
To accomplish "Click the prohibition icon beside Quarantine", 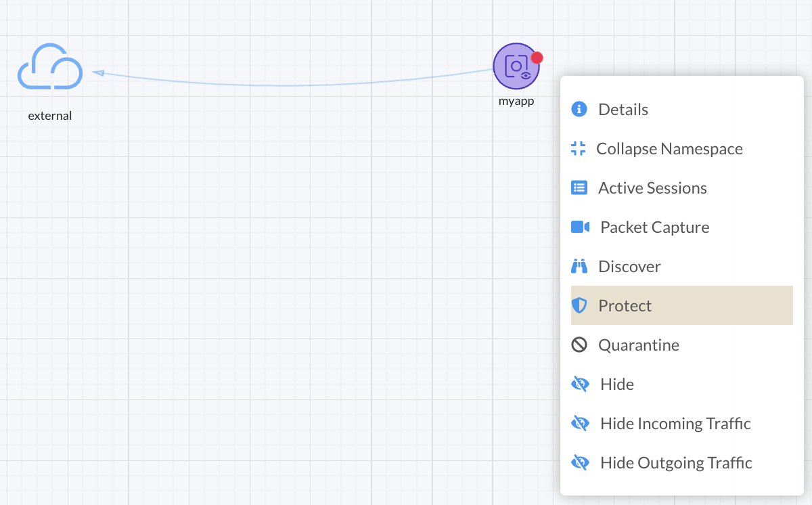I will (x=579, y=345).
